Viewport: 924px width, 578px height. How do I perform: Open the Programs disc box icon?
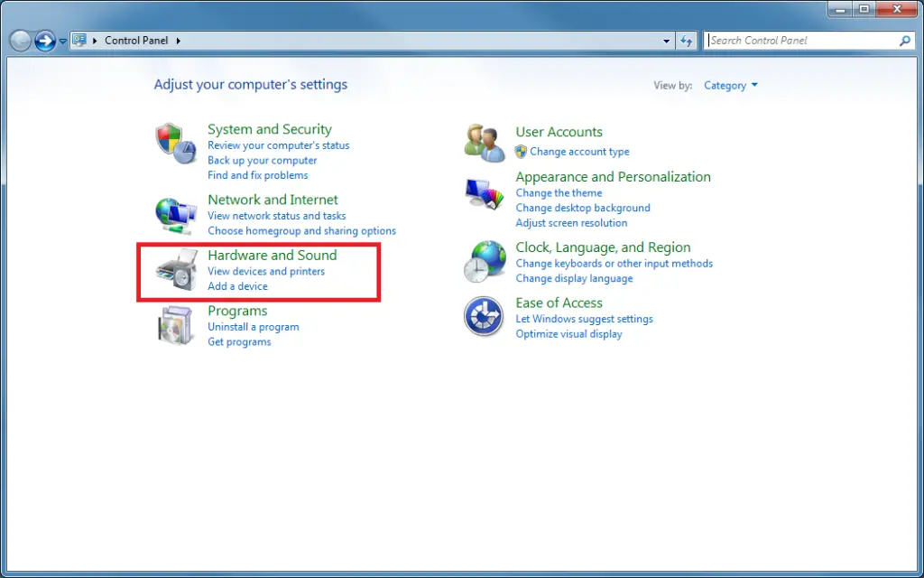176,325
